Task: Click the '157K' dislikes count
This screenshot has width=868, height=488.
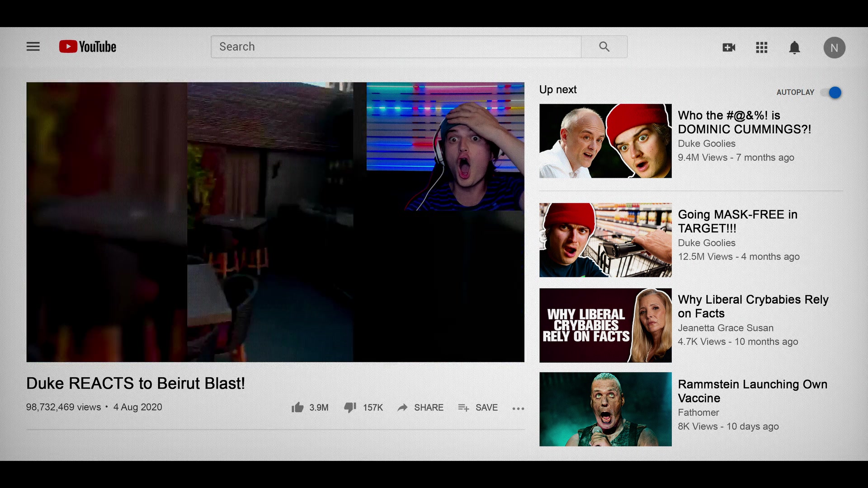Action: (373, 408)
